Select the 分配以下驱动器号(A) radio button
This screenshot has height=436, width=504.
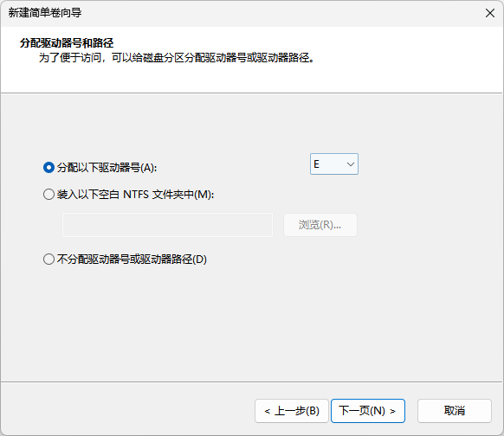coord(48,167)
